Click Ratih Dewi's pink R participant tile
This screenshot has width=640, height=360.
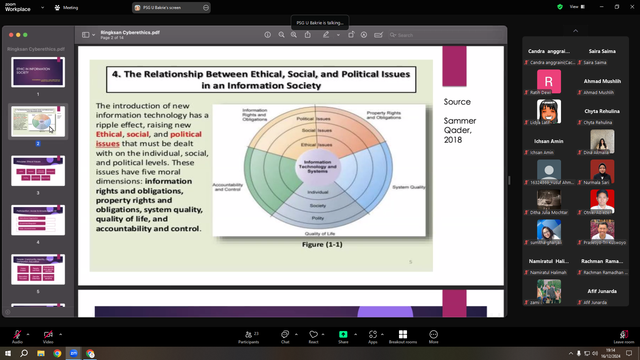click(549, 81)
